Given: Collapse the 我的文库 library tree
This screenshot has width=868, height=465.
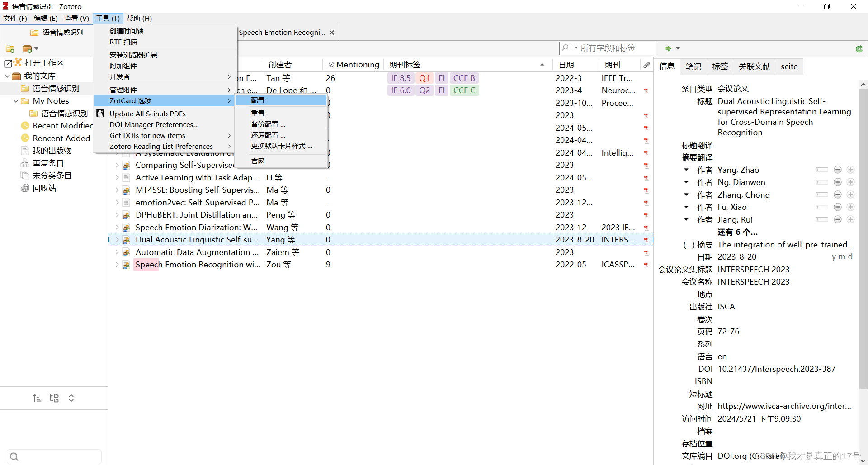Looking at the screenshot, I should (x=7, y=76).
